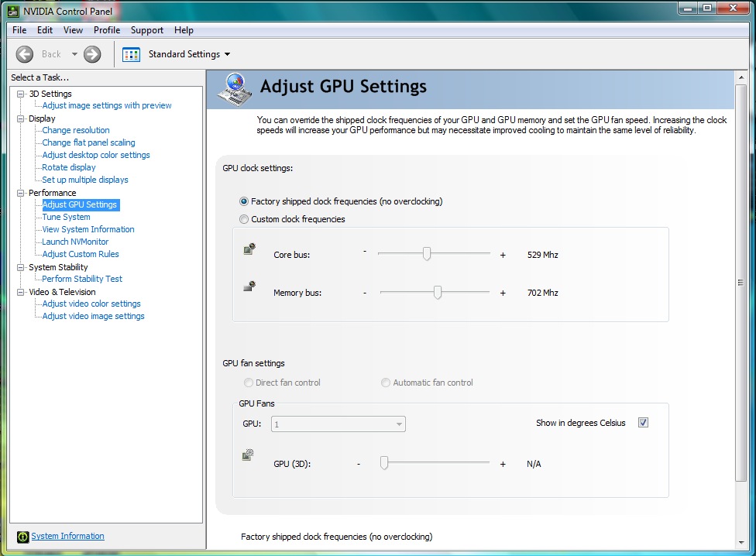This screenshot has width=756, height=556.
Task: Click the Standard Settings grid icon
Action: 131,54
